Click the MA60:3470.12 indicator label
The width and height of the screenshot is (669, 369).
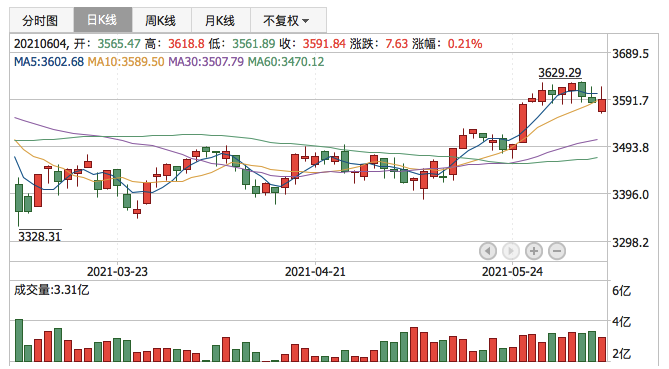[x=286, y=62]
